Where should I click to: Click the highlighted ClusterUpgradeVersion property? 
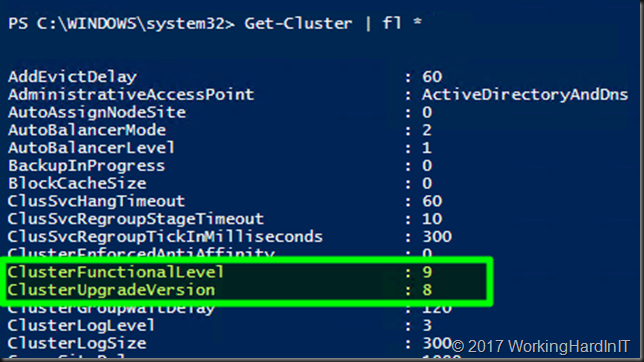(111, 290)
